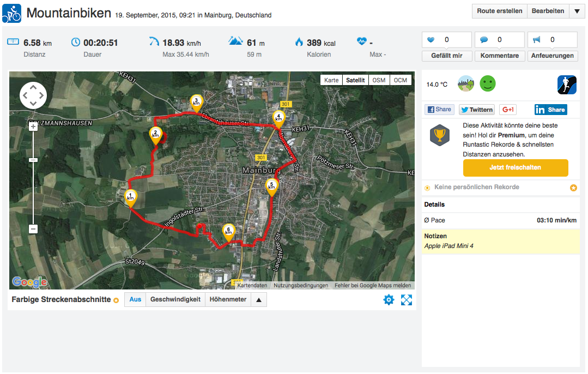Click the Twittern button
This screenshot has width=588, height=374.
477,110
